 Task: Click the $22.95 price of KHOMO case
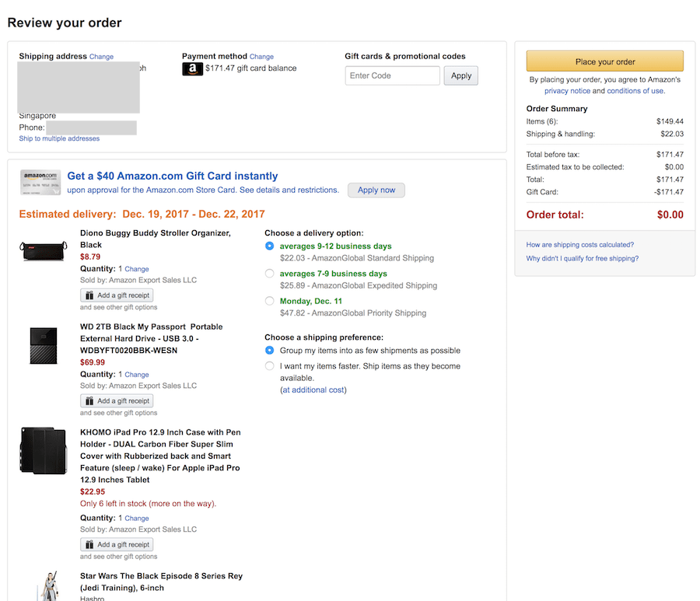(x=93, y=492)
